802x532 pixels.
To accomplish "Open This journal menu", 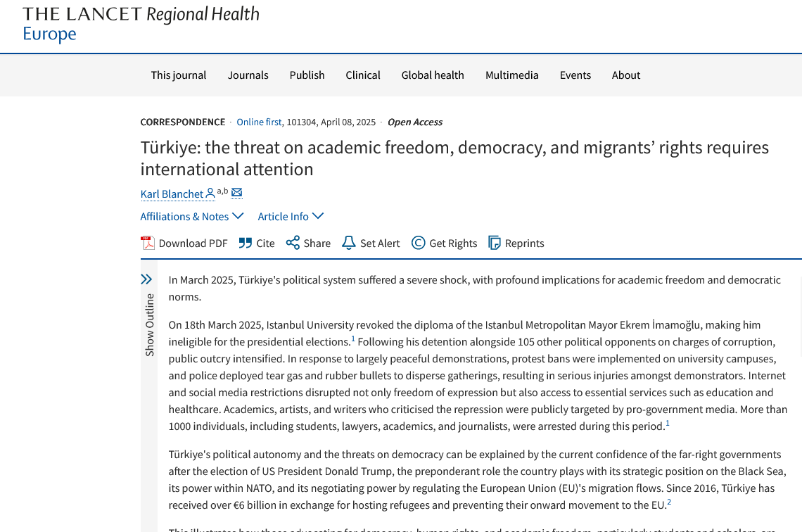I will coord(179,75).
